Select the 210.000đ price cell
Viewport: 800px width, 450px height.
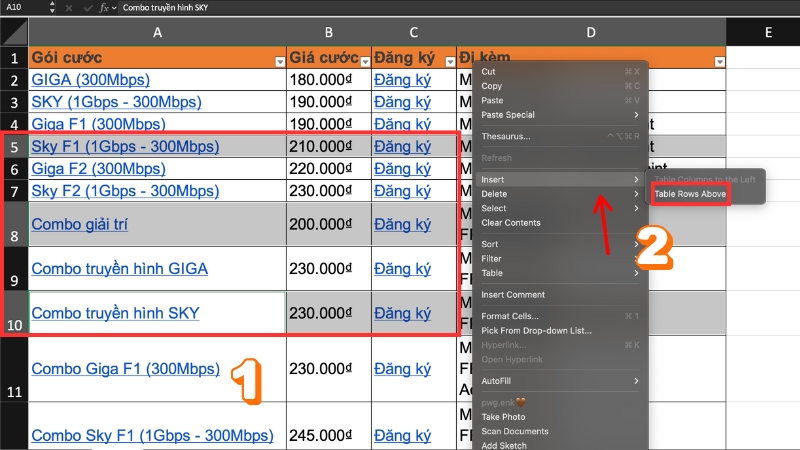tap(329, 146)
